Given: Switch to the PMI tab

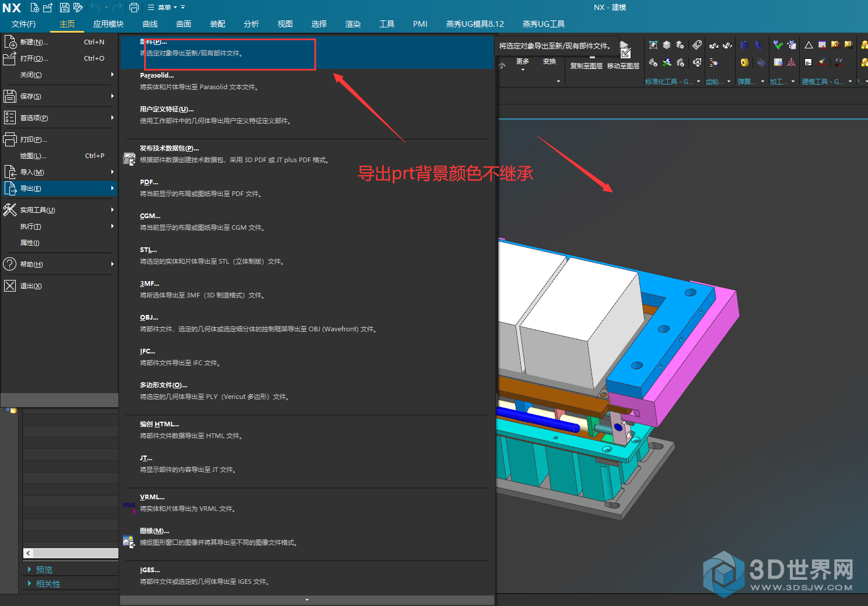Looking at the screenshot, I should pyautogui.click(x=420, y=24).
